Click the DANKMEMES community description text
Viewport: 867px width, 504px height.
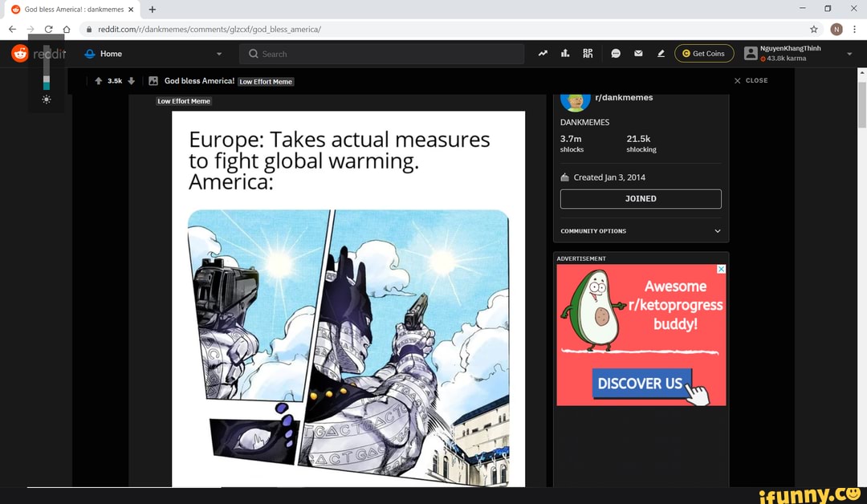584,122
